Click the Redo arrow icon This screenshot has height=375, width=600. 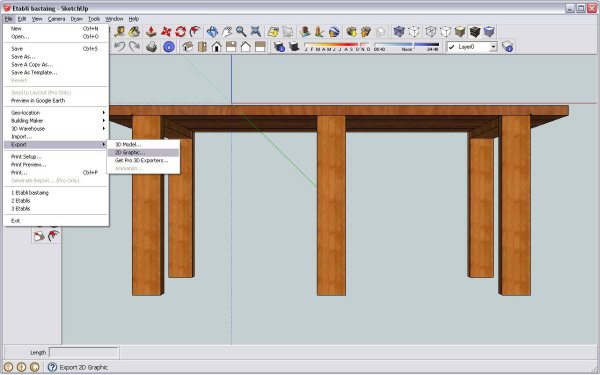[x=134, y=47]
